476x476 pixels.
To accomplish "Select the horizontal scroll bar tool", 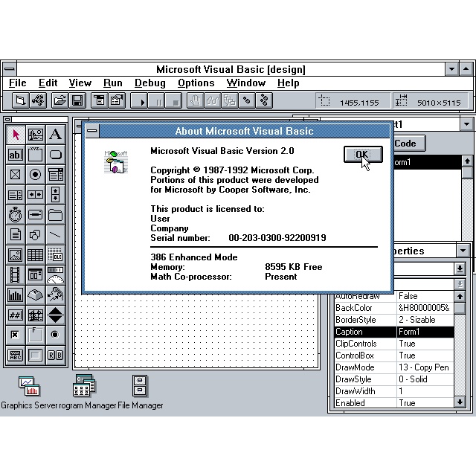I will (x=36, y=195).
